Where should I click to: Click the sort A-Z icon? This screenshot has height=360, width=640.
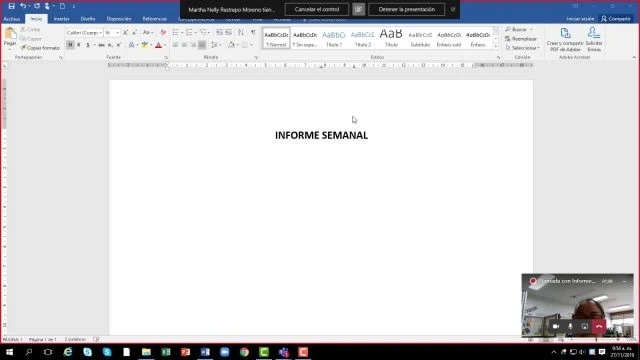(241, 32)
